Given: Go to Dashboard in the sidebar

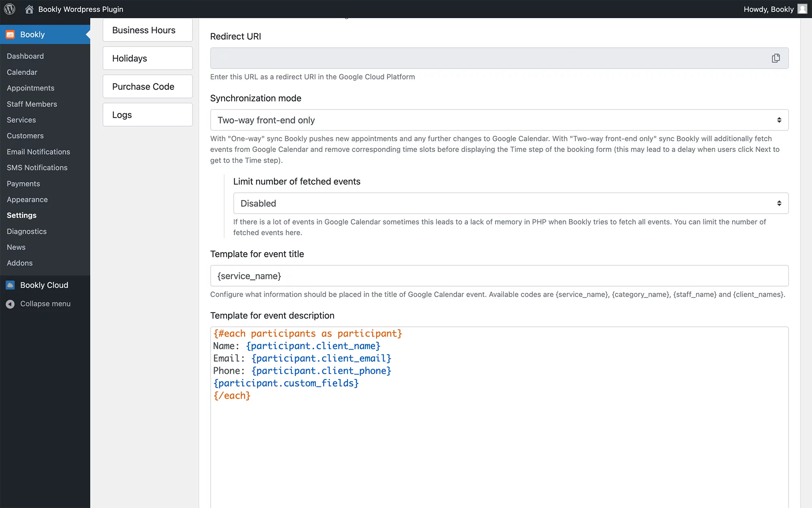Looking at the screenshot, I should [25, 56].
